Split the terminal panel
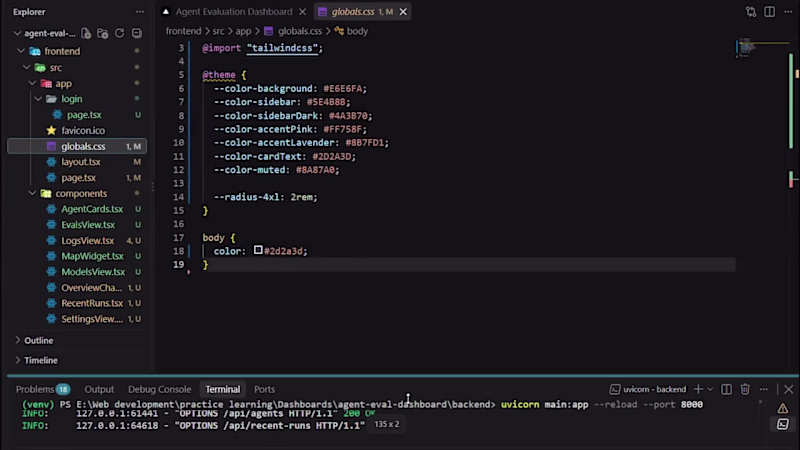Screen dimensions: 800x450 [x=726, y=389]
